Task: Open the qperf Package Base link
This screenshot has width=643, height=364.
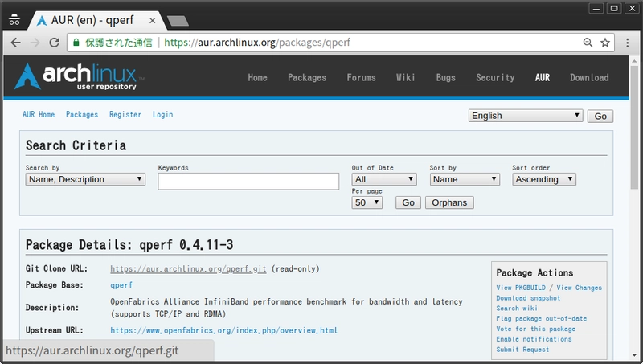Action: tap(121, 285)
